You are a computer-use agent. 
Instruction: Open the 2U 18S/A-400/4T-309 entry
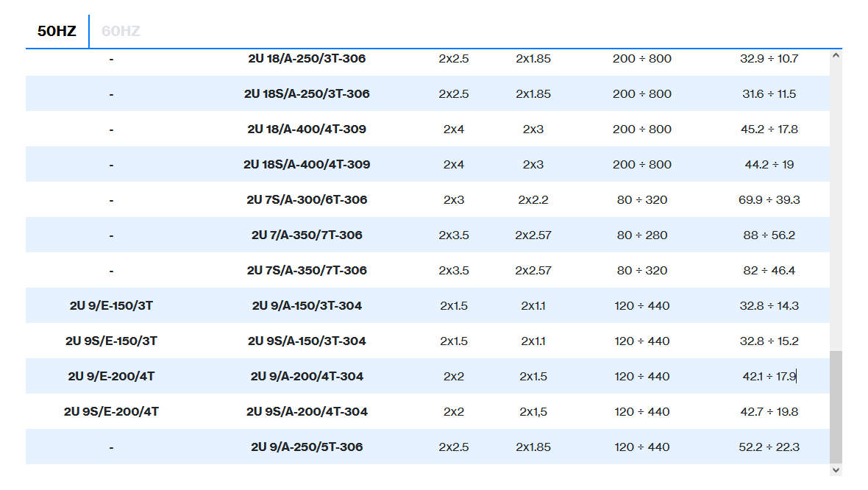[307, 165]
